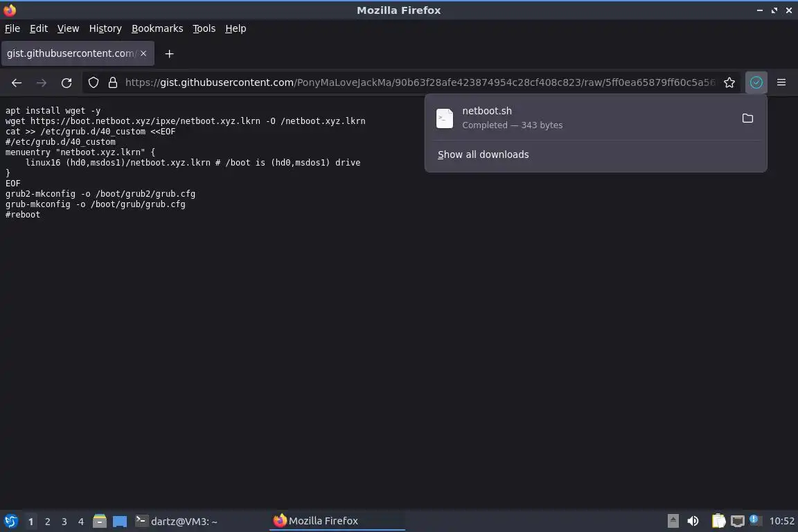Viewport: 798px width, 532px height.
Task: Open the clipboard manager tray icon
Action: [718, 521]
